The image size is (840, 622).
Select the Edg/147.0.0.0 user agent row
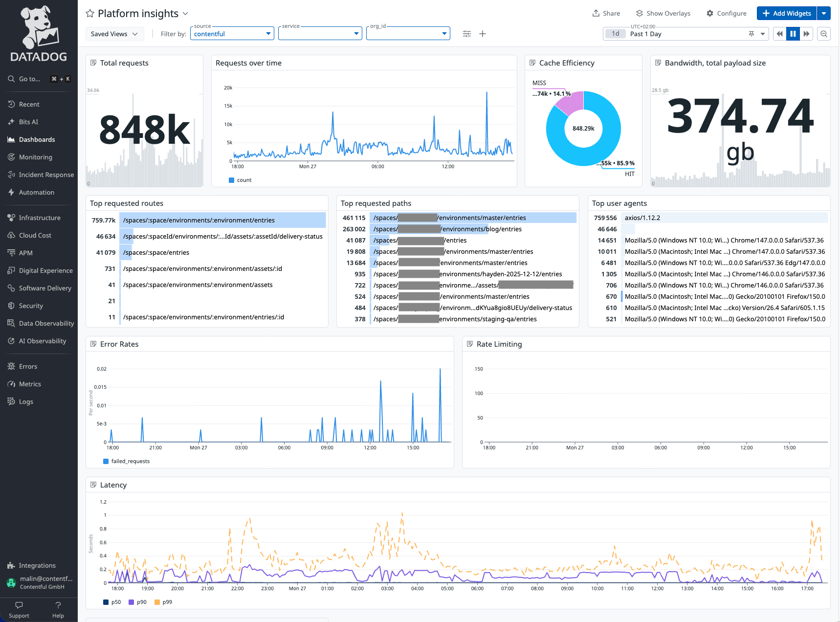[x=709, y=263]
